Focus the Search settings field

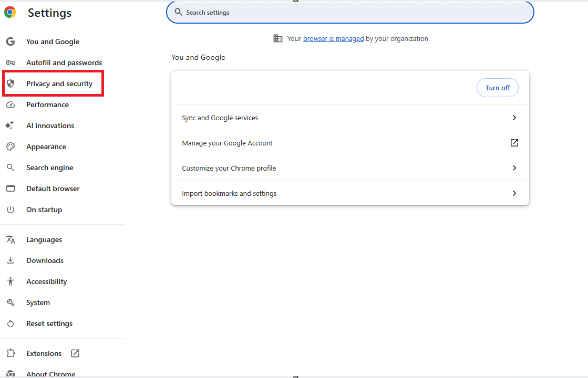tap(350, 13)
